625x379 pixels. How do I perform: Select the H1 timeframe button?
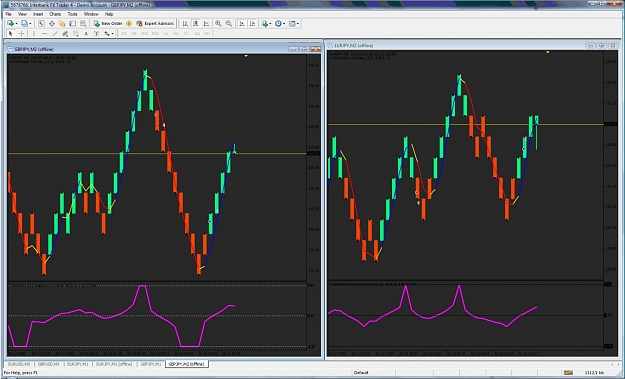[165, 33]
